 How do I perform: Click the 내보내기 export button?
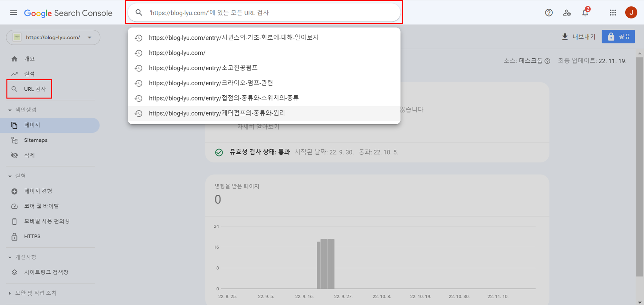coord(579,36)
